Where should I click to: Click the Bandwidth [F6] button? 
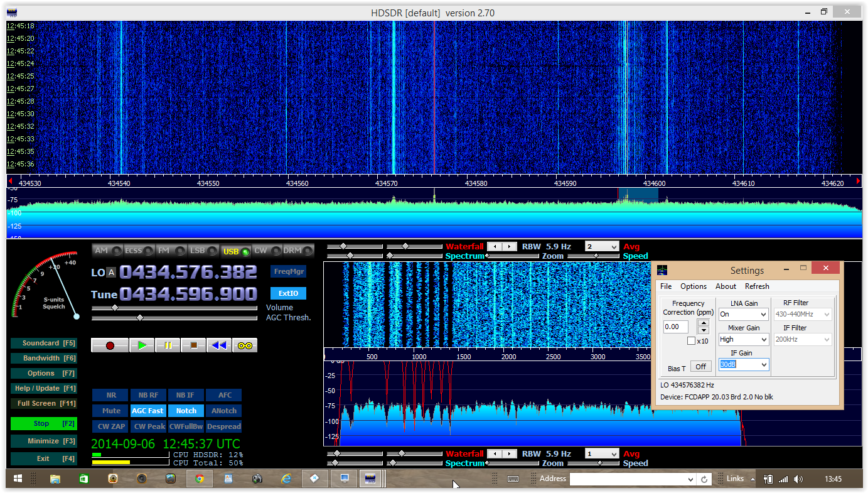click(43, 358)
